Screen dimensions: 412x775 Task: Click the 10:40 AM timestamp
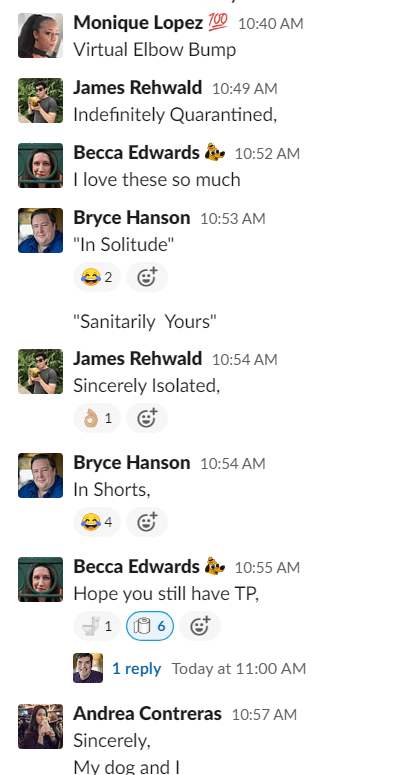[271, 23]
